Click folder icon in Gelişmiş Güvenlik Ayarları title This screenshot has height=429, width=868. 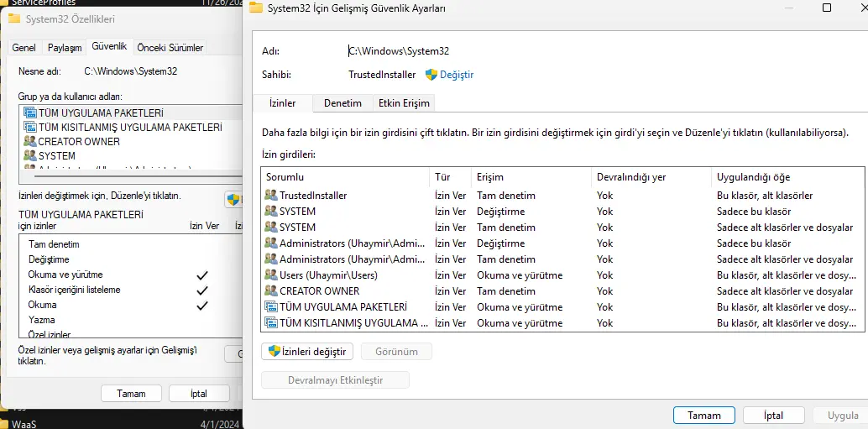coord(255,8)
